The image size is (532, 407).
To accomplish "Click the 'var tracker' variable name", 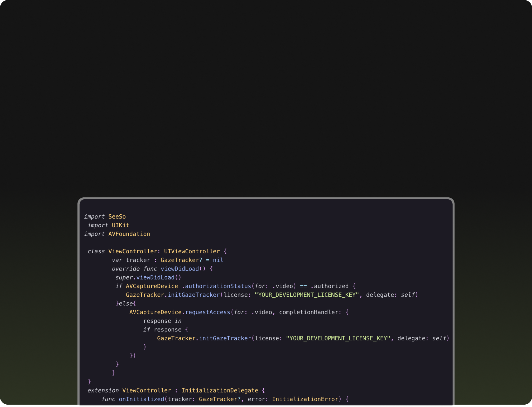I will pyautogui.click(x=138, y=260).
